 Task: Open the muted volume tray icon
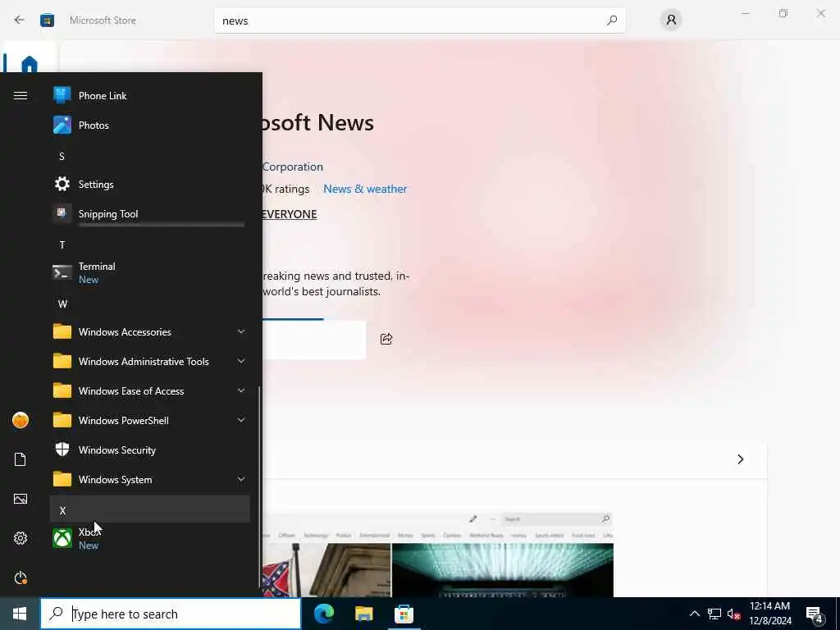pos(733,614)
